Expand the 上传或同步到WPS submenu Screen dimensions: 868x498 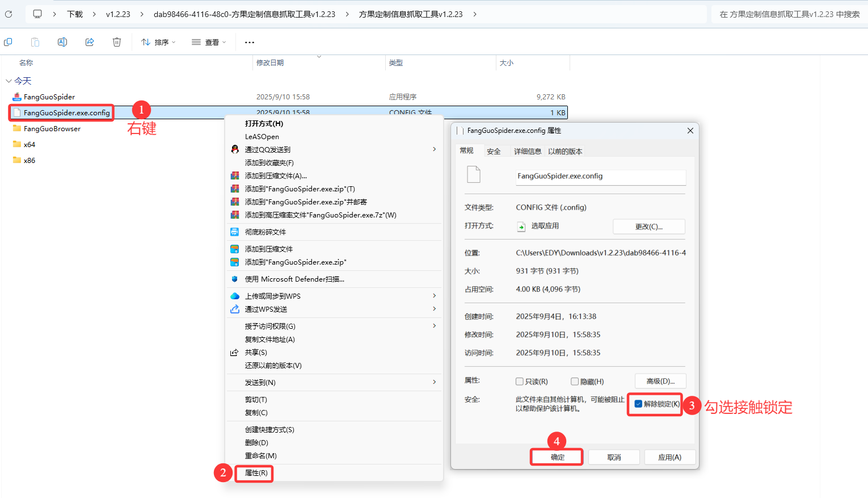(x=435, y=296)
